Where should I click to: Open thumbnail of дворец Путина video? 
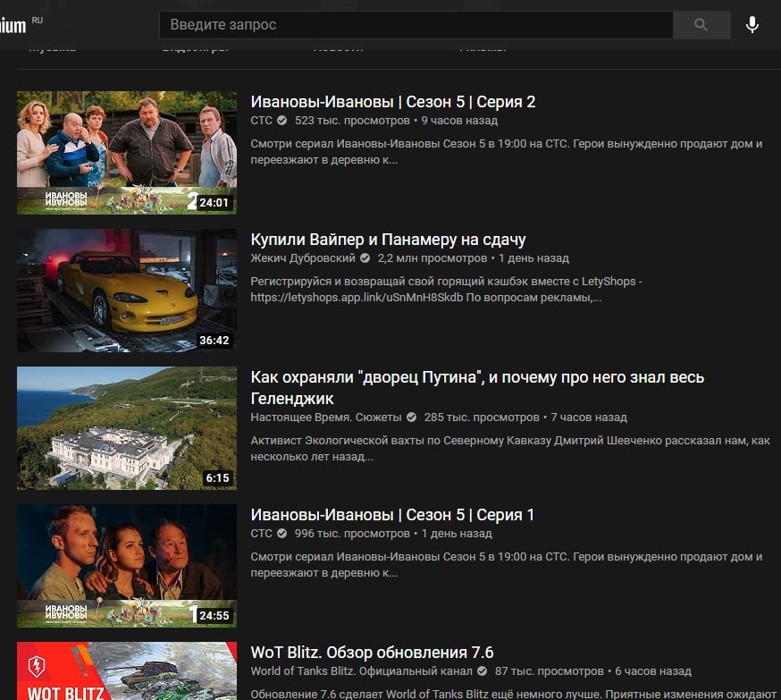[x=127, y=428]
